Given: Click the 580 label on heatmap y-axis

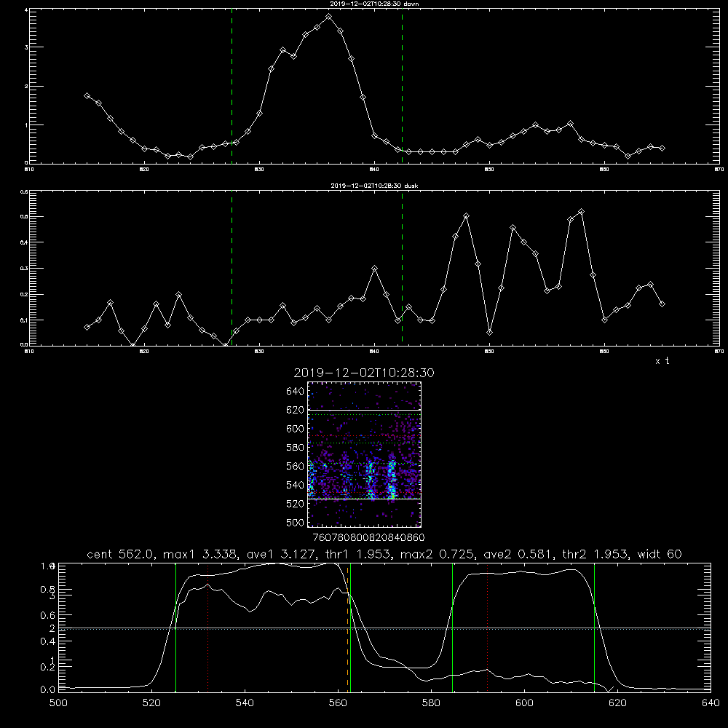Looking at the screenshot, I should (296, 448).
